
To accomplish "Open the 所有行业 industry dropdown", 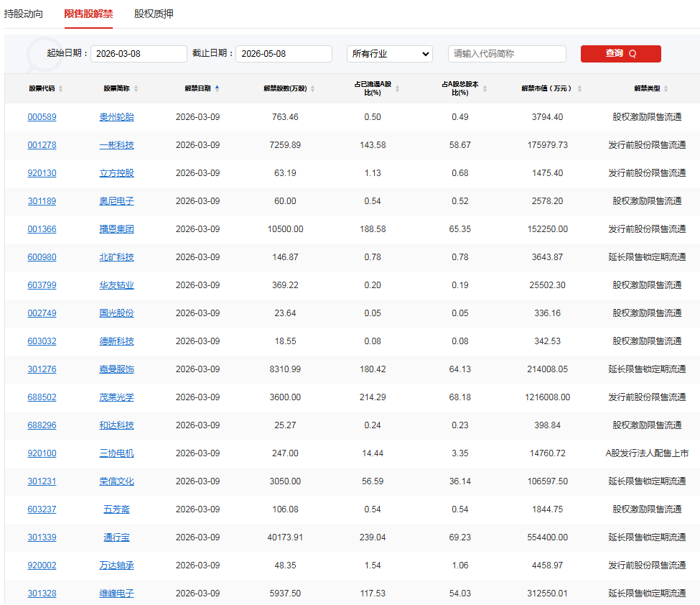I will 389,54.
